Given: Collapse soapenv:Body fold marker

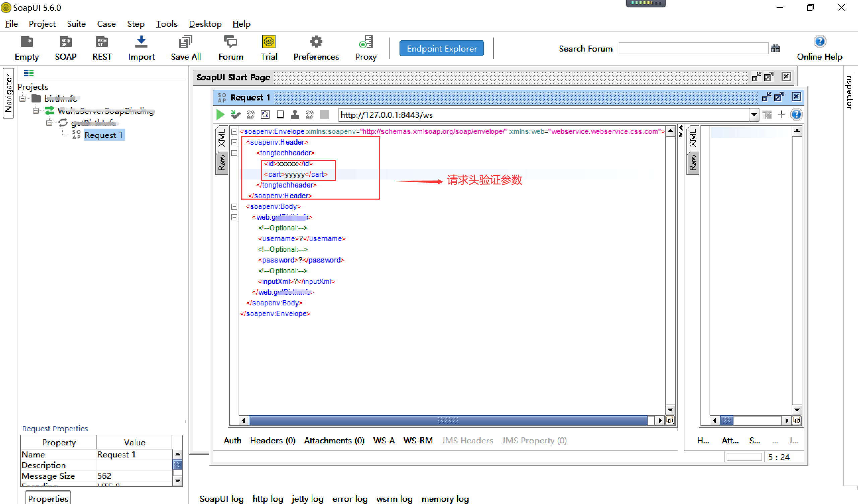Looking at the screenshot, I should point(234,207).
